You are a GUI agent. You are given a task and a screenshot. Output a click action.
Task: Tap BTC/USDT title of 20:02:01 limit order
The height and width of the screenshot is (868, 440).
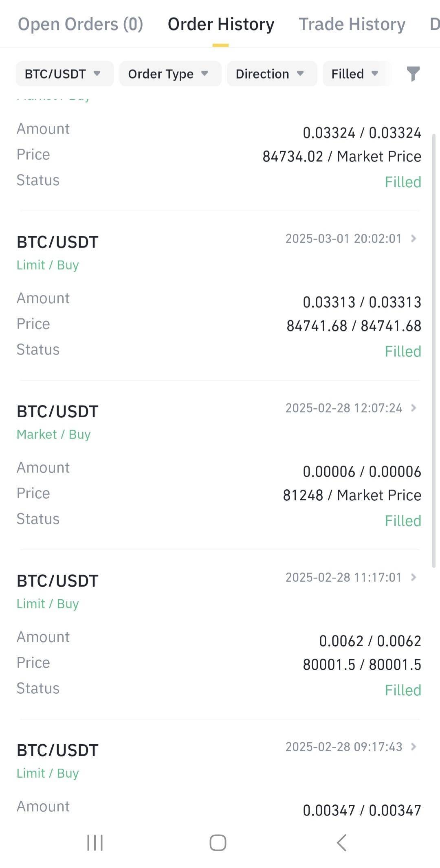(57, 242)
